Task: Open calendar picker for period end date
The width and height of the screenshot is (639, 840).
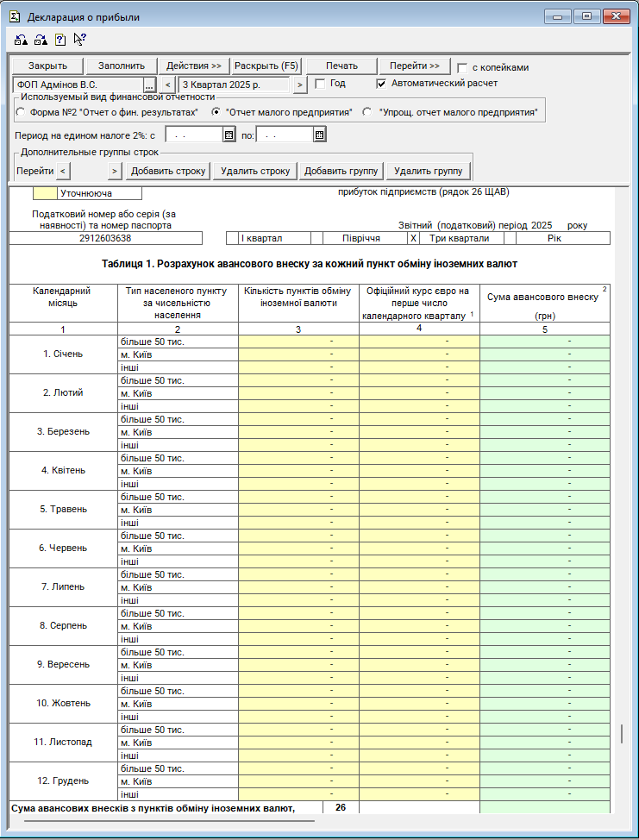Action: coord(318,135)
